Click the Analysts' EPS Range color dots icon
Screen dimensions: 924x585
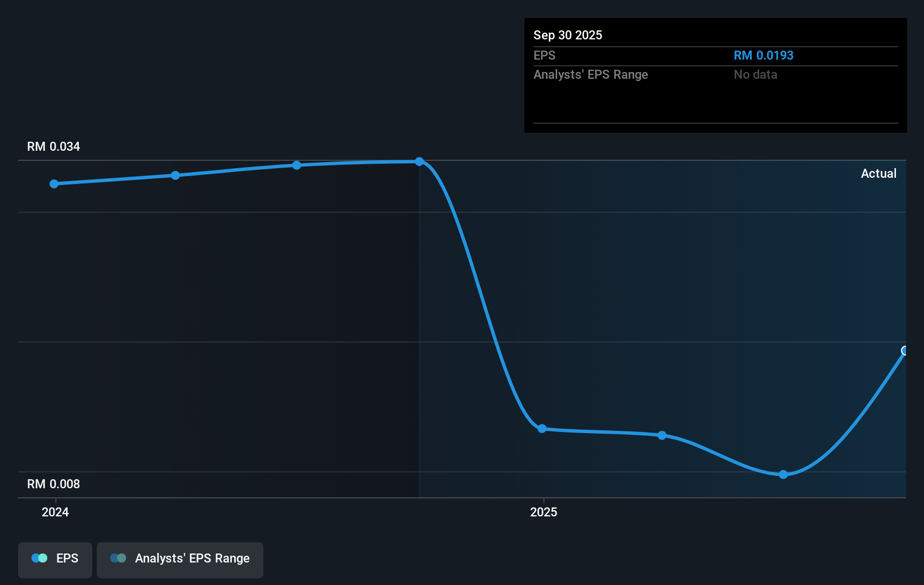tap(118, 558)
